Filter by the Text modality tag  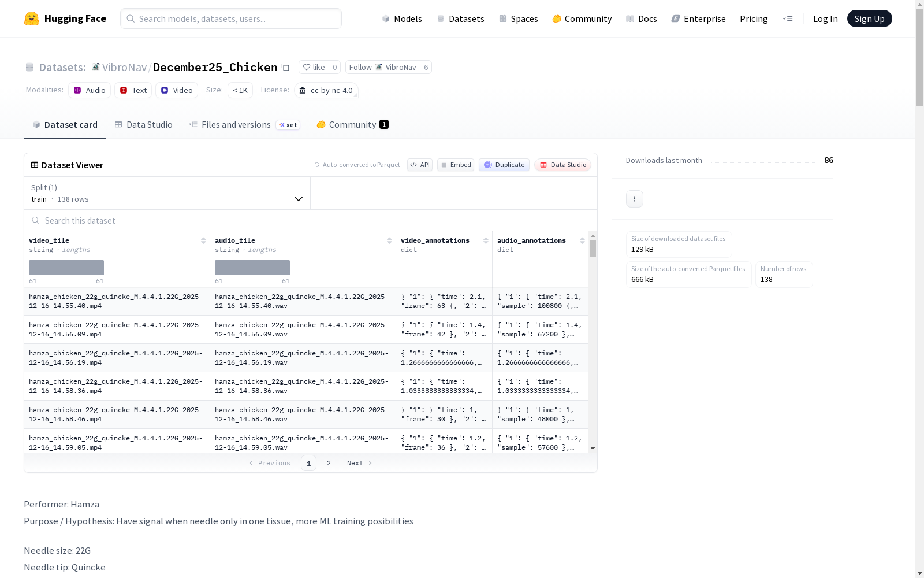coord(133,90)
